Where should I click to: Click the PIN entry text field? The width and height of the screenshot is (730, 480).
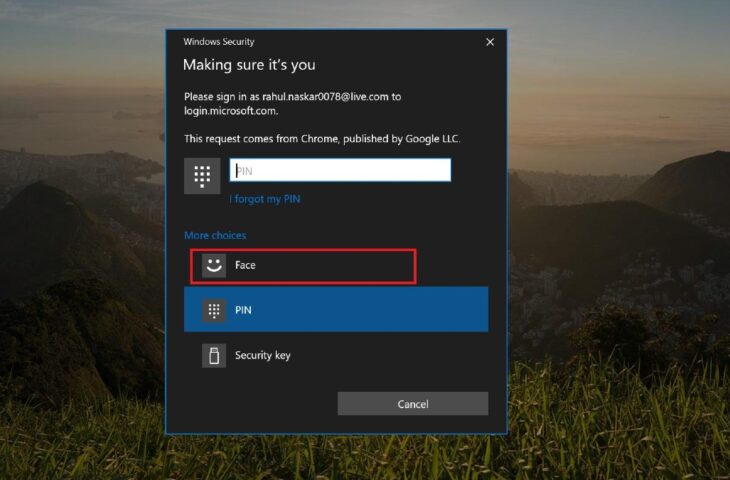click(x=340, y=170)
